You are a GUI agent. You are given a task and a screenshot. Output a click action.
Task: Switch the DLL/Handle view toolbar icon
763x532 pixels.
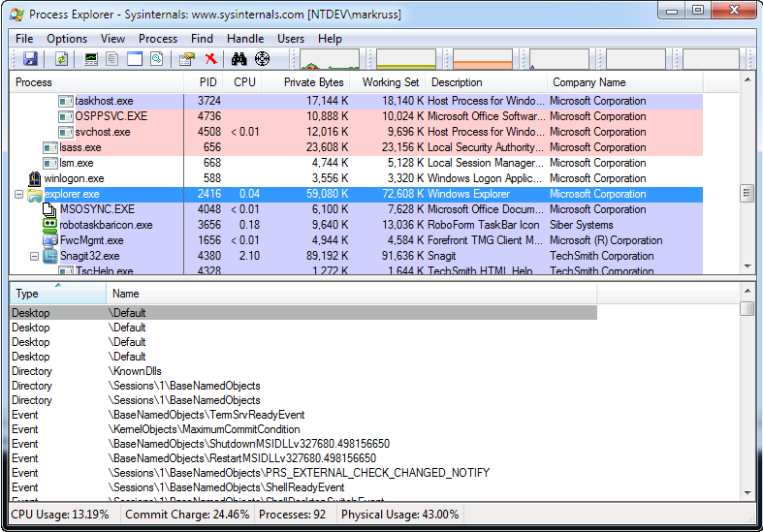[x=157, y=59]
